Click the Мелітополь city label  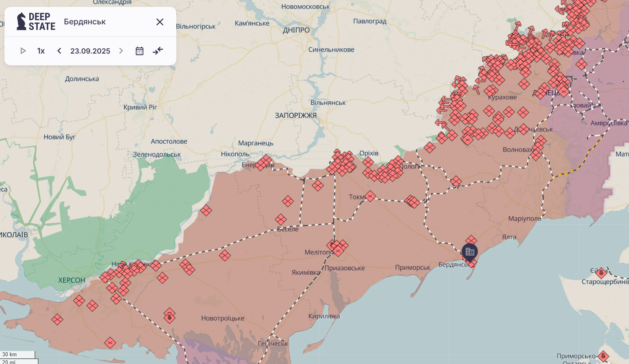[318, 252]
